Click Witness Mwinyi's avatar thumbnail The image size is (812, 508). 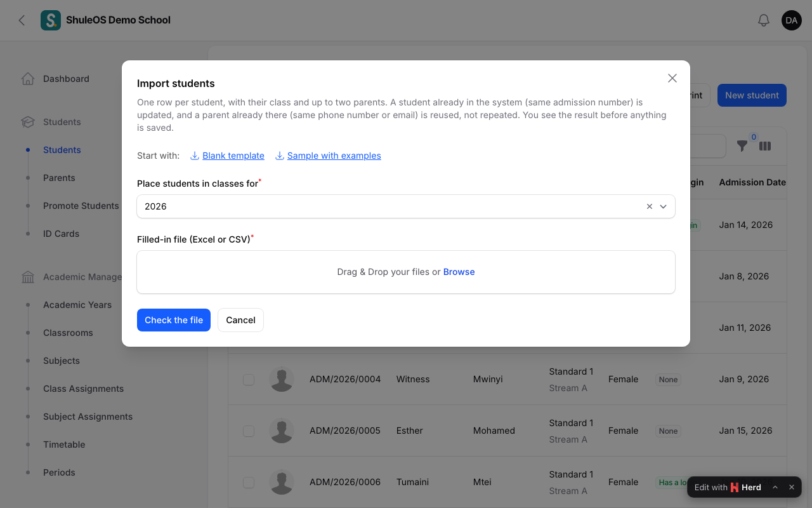coord(282,379)
